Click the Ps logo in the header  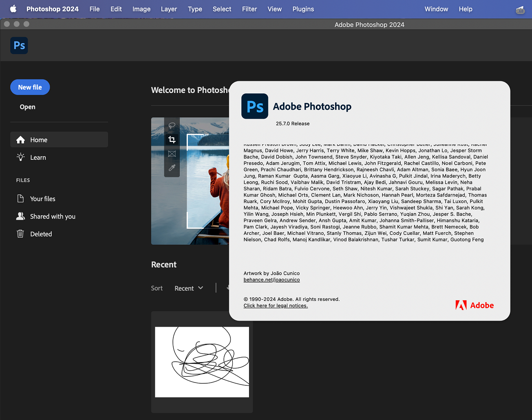click(x=19, y=45)
